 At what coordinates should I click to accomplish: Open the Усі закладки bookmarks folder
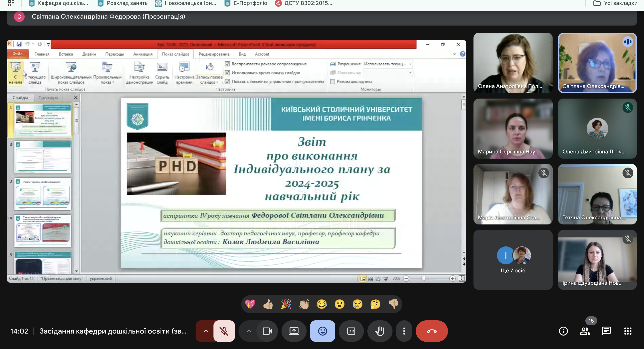[x=615, y=3]
